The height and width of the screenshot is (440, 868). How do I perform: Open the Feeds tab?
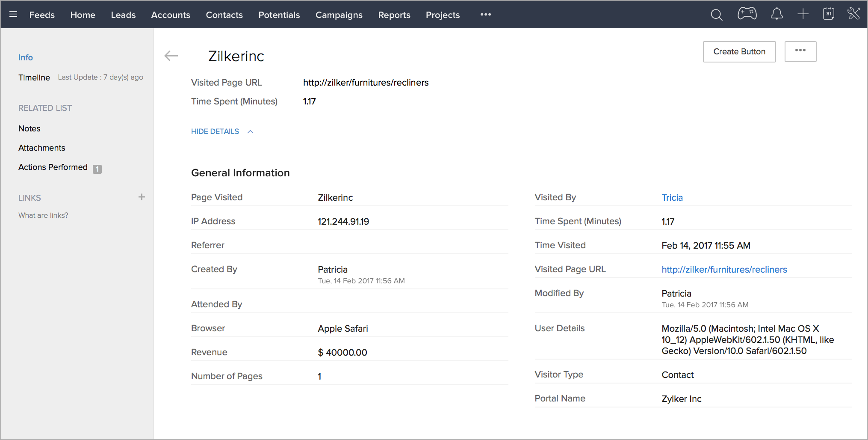[42, 15]
